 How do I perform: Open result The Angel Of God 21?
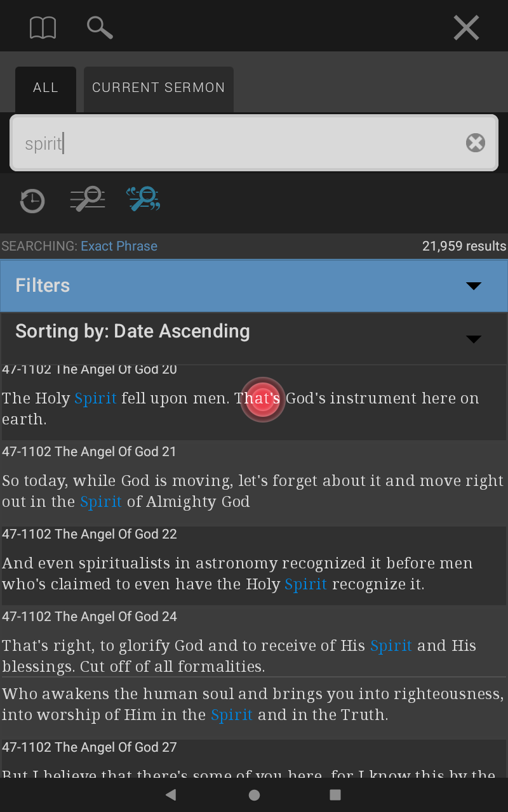pyautogui.click(x=254, y=481)
